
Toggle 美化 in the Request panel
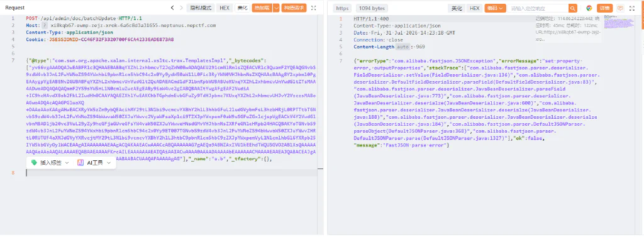pos(242,8)
